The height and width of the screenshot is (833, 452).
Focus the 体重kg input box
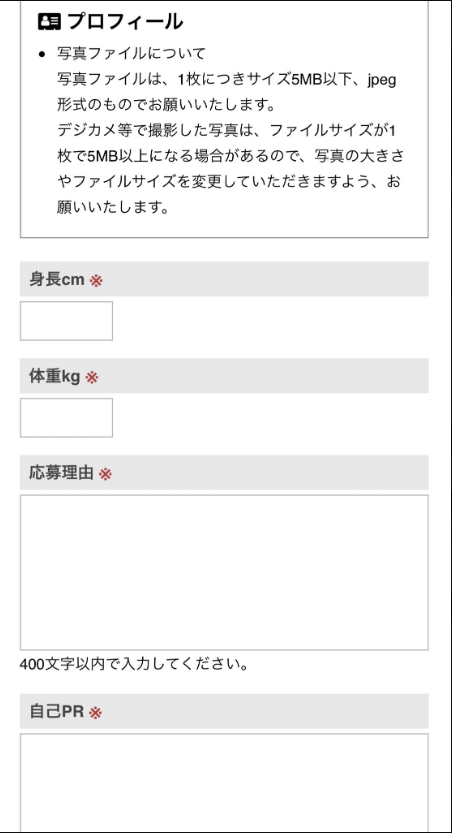pos(66,418)
